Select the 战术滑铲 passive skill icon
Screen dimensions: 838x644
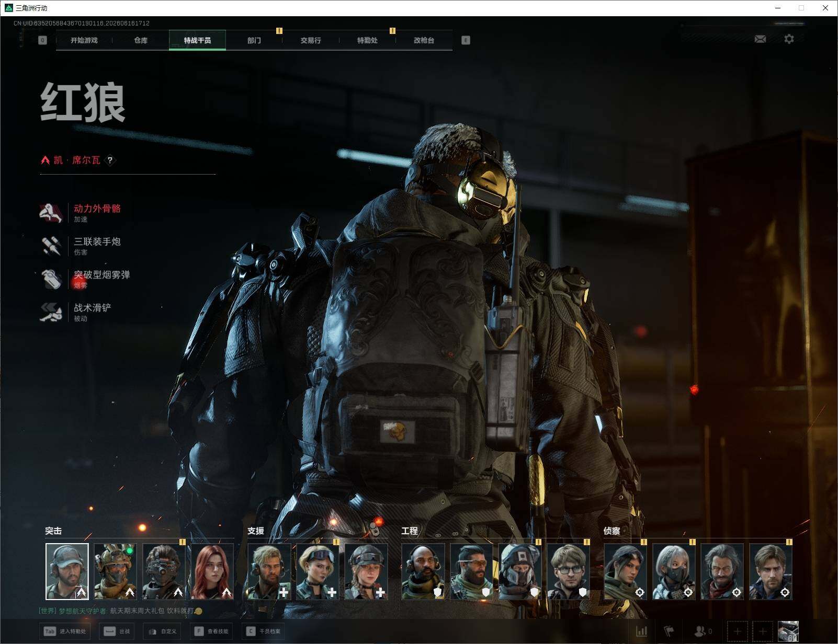[x=51, y=312]
